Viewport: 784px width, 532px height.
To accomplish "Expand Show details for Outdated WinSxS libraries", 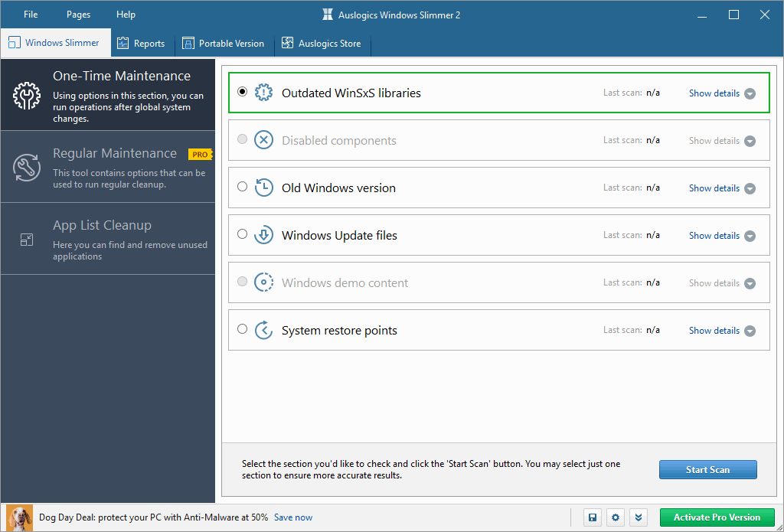I will click(x=721, y=93).
